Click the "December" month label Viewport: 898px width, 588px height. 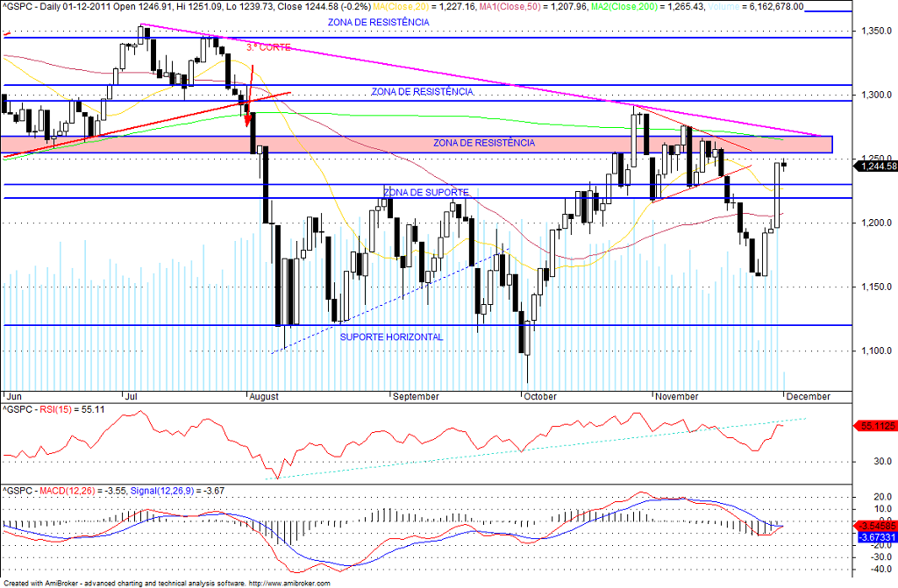click(x=808, y=396)
